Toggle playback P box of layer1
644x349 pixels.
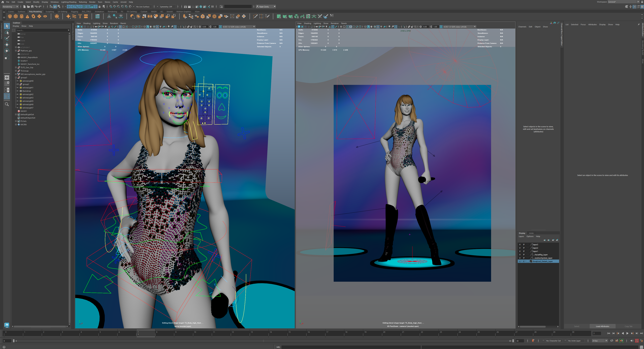[524, 251]
